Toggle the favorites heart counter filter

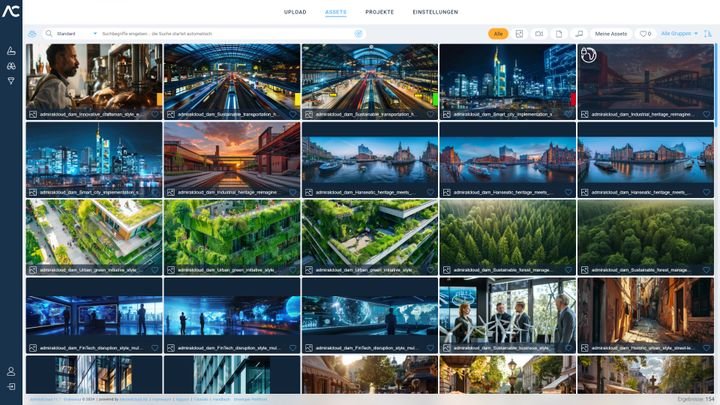644,34
